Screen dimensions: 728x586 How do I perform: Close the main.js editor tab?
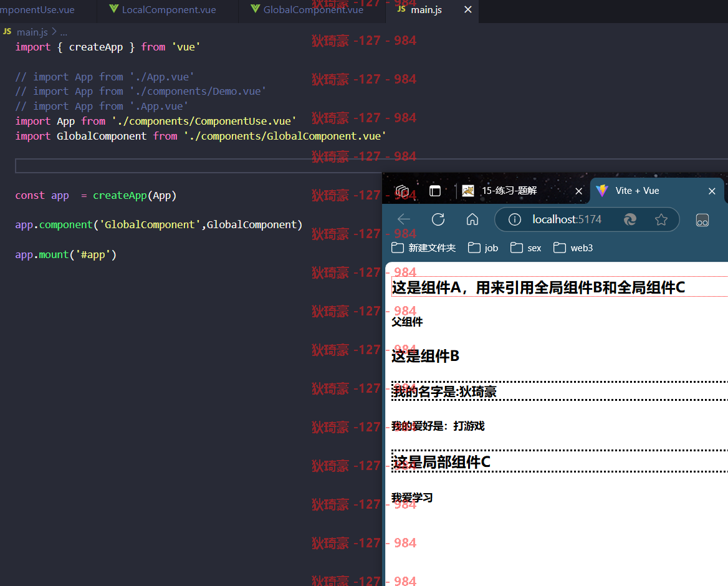468,10
